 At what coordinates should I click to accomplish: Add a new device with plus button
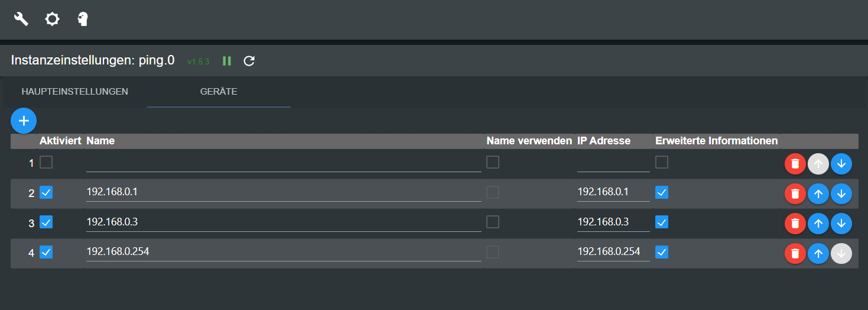coord(24,121)
